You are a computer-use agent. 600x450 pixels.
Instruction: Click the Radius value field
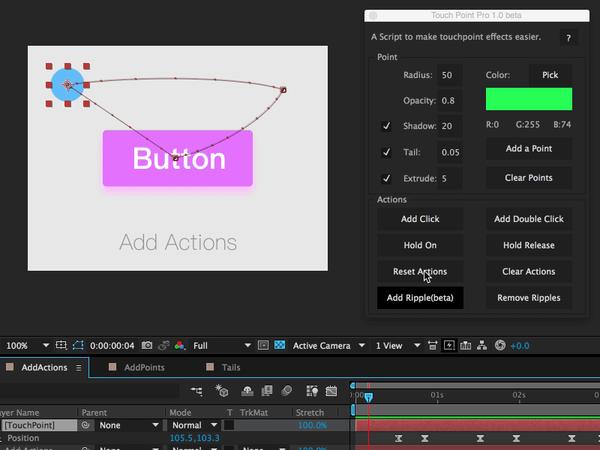(x=450, y=75)
